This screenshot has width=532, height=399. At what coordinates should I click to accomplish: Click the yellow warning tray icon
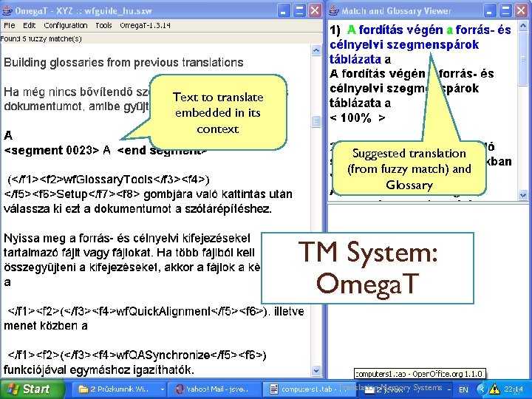coord(494,389)
